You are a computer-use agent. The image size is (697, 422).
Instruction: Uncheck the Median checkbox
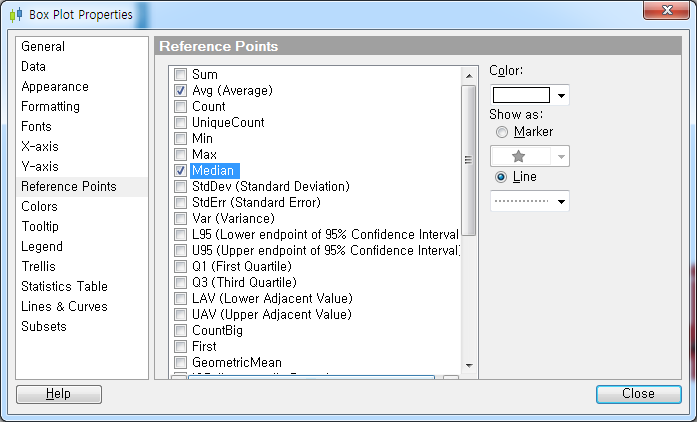(180, 170)
